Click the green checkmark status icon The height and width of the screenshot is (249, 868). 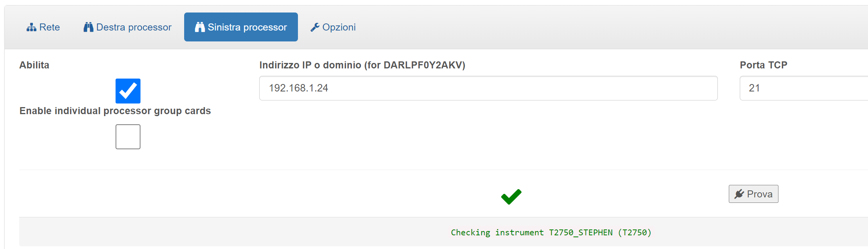pos(511,197)
